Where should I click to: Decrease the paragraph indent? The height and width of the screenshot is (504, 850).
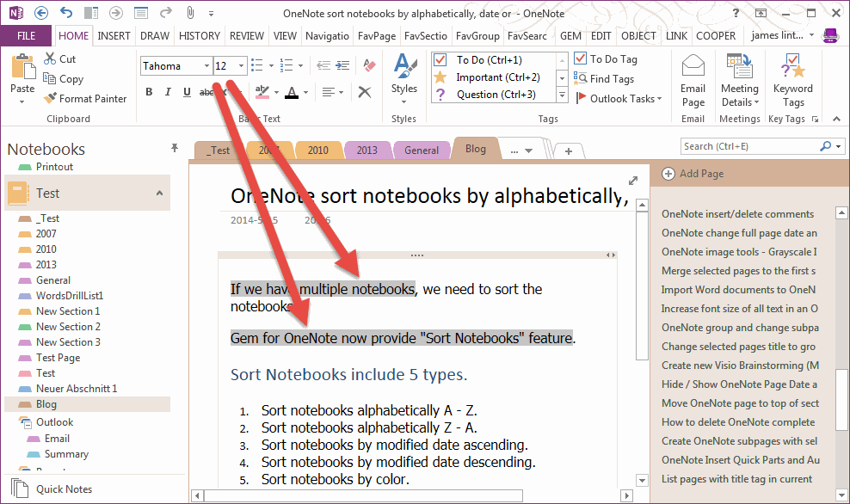point(323,65)
